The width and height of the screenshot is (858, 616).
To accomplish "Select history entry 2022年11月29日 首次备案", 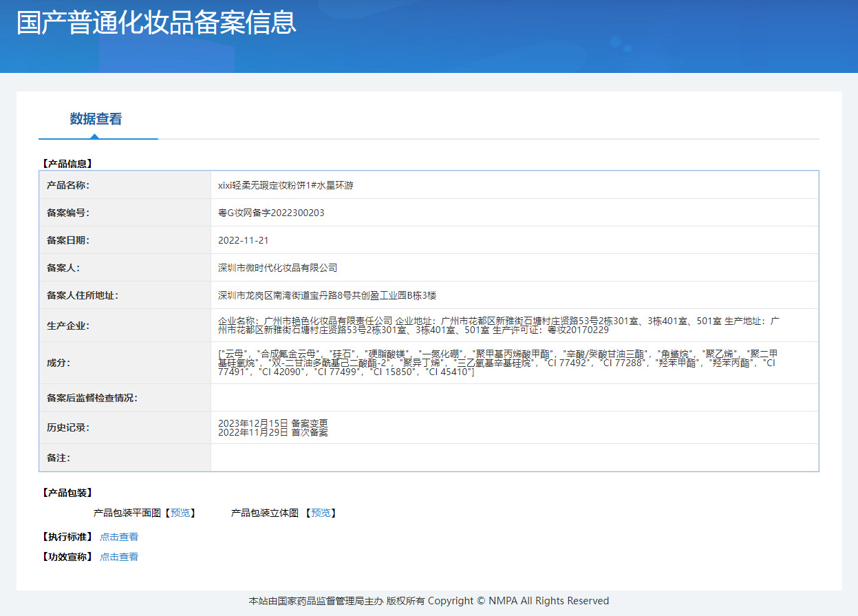I will [273, 432].
